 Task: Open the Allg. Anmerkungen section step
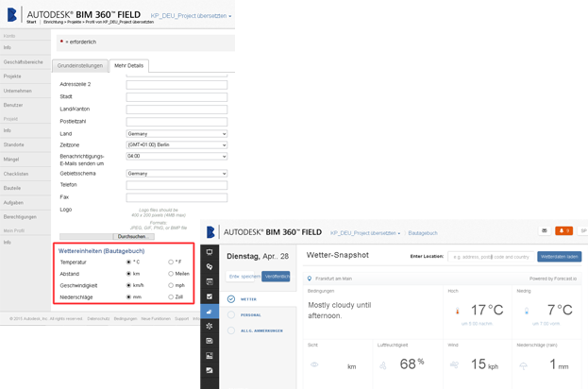(x=261, y=330)
